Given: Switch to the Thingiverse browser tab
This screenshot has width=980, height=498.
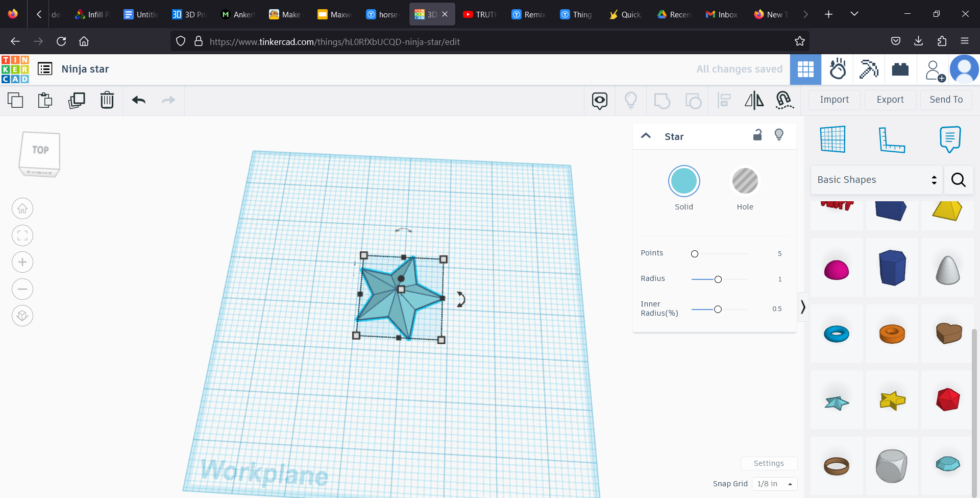Looking at the screenshot, I should (x=576, y=14).
